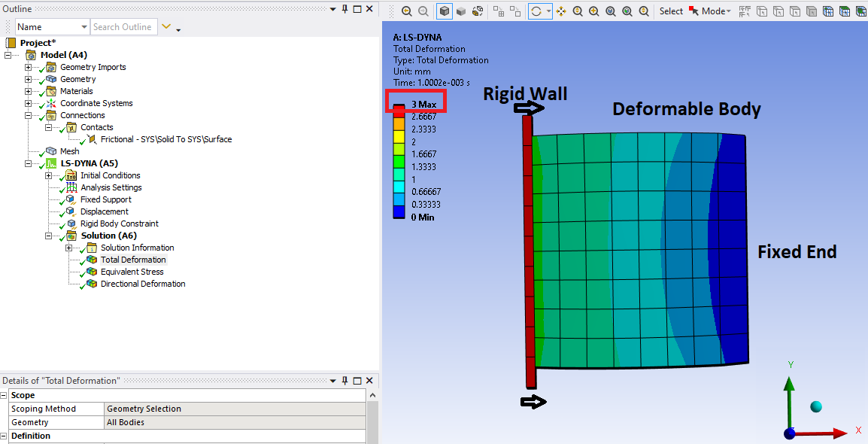This screenshot has height=444, width=868.
Task: Expand the Coordinate Systems node
Action: click(29, 104)
